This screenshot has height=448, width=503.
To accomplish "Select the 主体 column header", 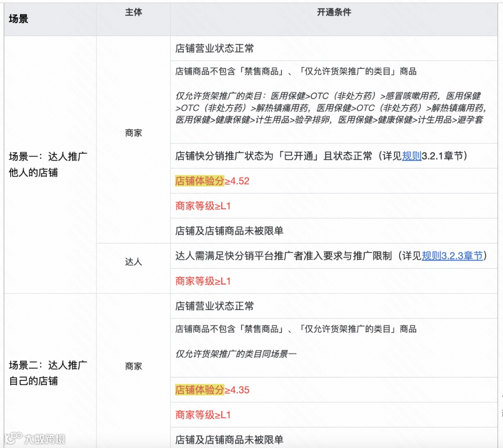I will pyautogui.click(x=134, y=12).
